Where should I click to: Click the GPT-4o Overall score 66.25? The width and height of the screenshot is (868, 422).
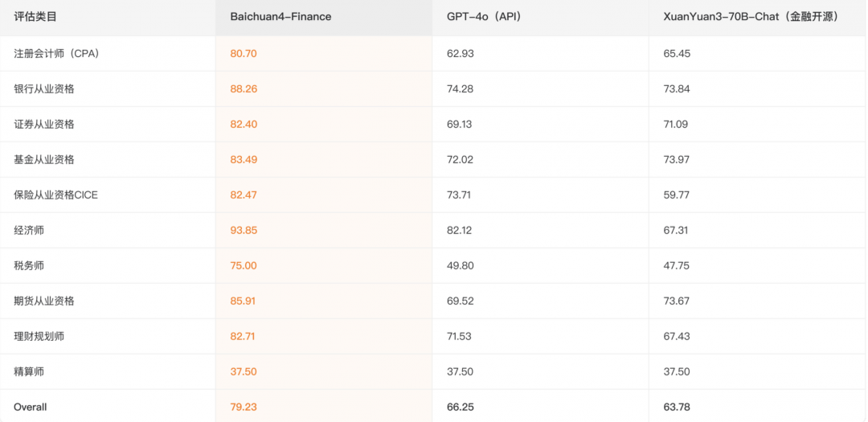(x=461, y=407)
